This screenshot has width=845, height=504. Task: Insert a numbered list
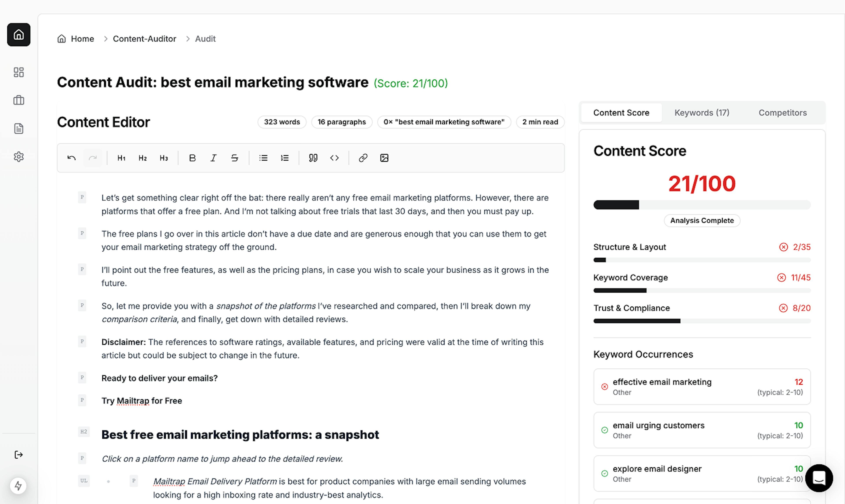pos(285,158)
